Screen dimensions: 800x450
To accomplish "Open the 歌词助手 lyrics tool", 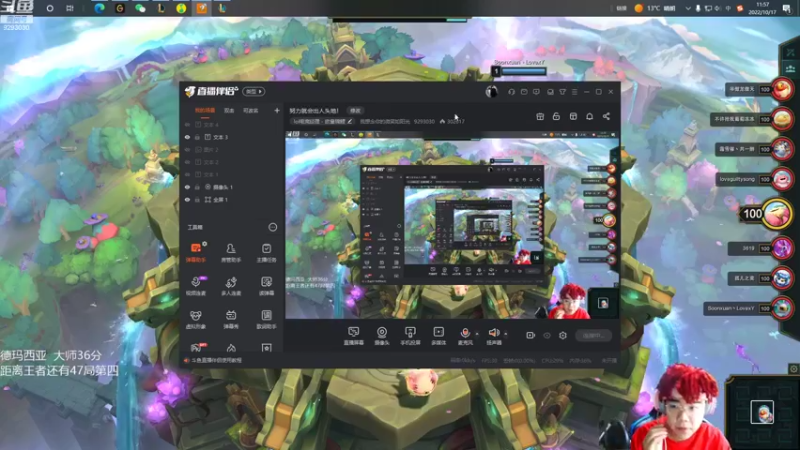I will (266, 319).
